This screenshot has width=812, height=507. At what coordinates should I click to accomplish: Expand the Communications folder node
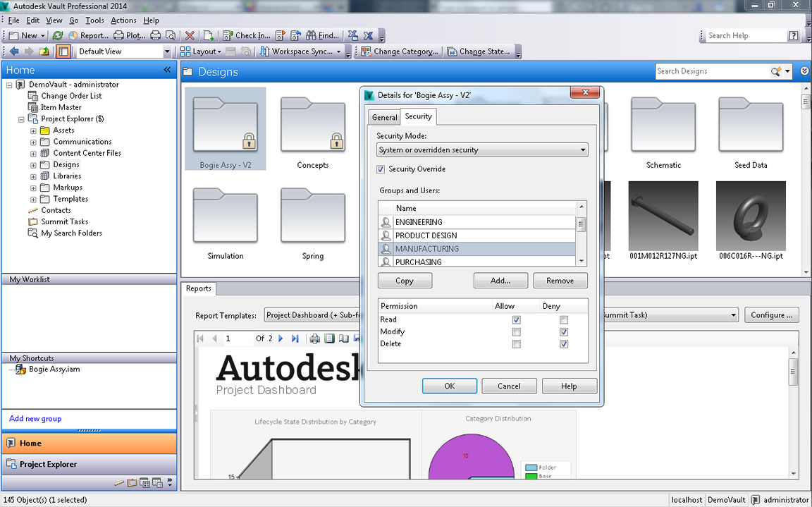pos(33,142)
